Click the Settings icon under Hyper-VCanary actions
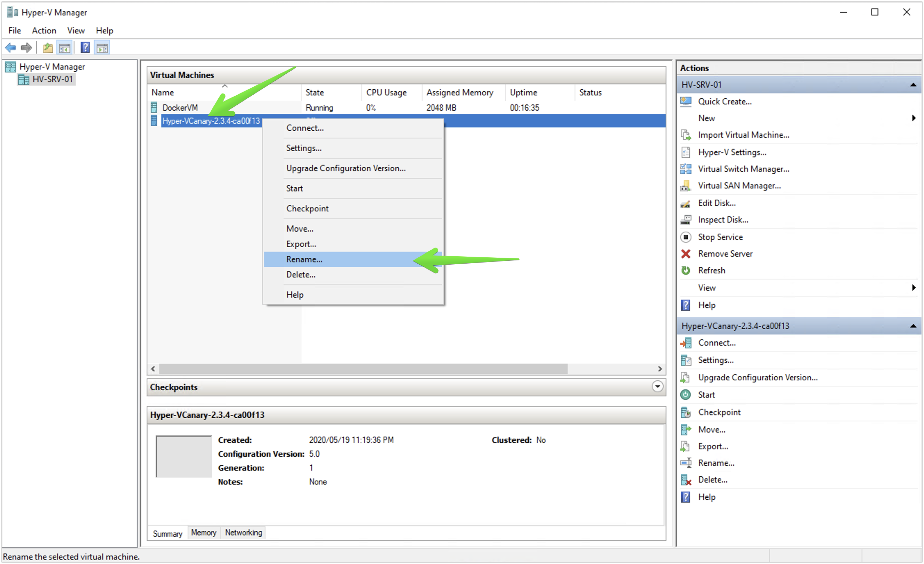The image size is (924, 564). pyautogui.click(x=686, y=360)
